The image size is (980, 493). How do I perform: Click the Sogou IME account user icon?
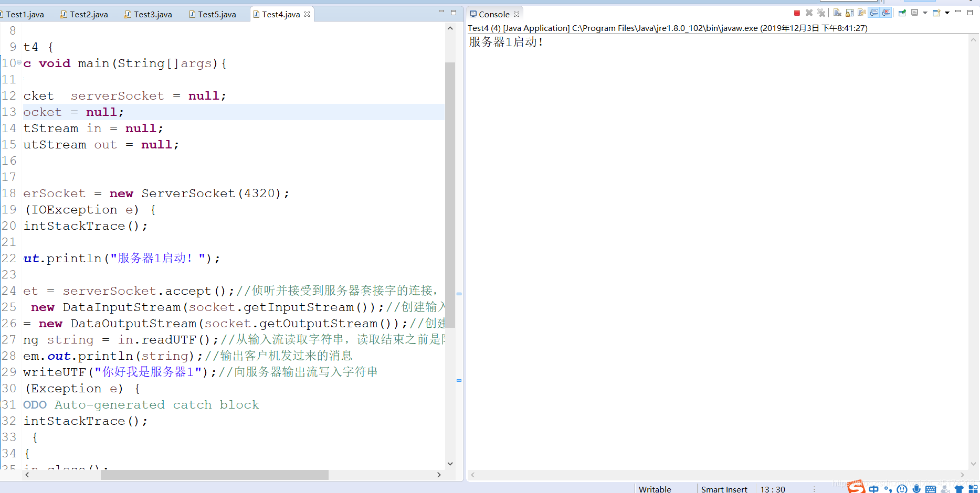(945, 489)
